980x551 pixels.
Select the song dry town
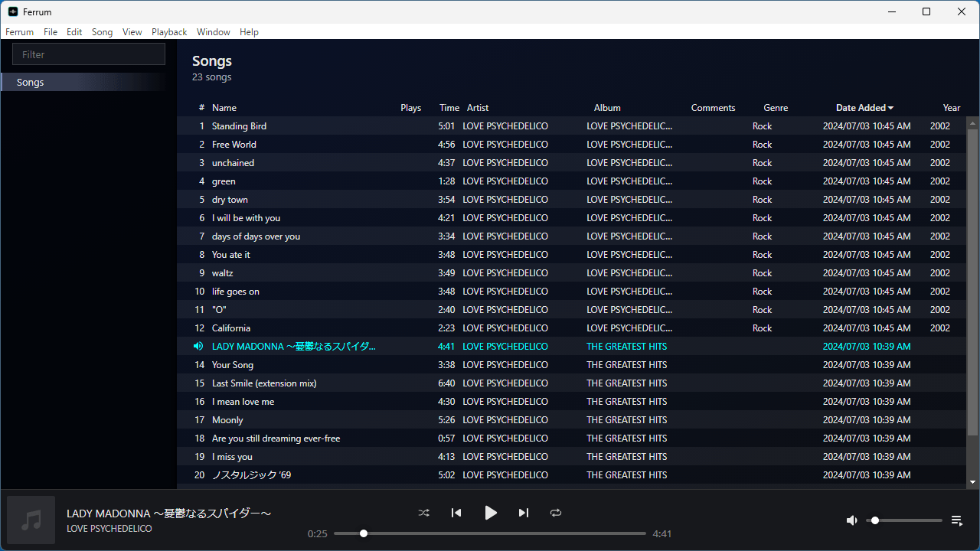[x=572, y=200]
